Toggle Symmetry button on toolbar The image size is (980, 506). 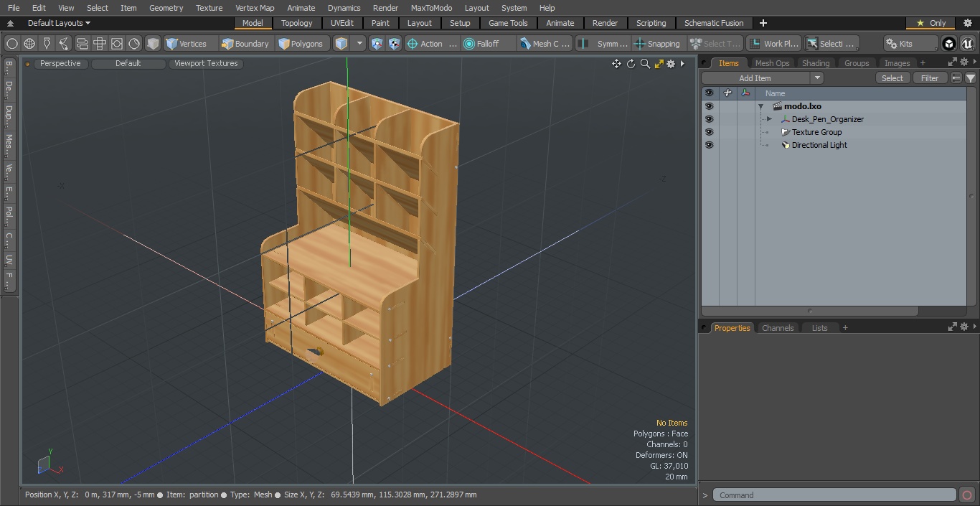pyautogui.click(x=603, y=44)
